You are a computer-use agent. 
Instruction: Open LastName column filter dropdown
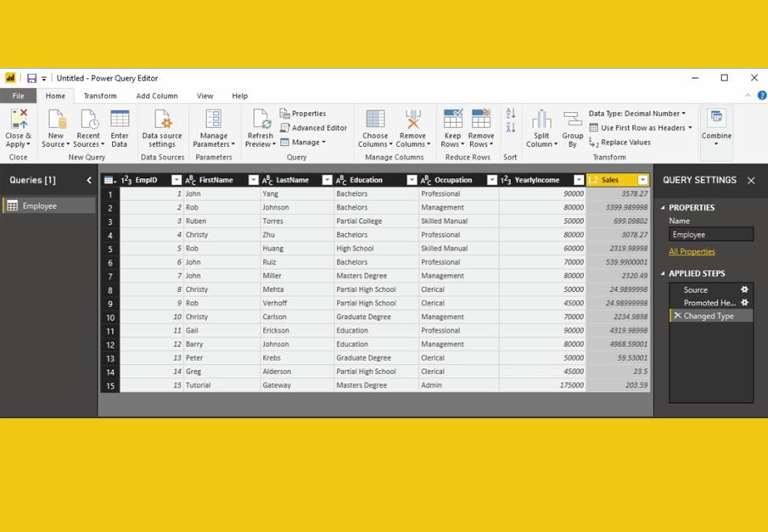point(327,180)
